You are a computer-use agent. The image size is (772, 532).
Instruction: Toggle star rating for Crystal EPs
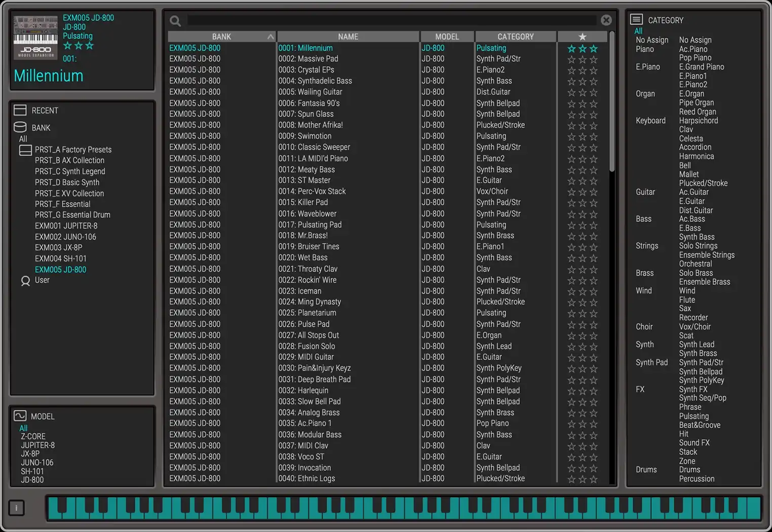(582, 70)
